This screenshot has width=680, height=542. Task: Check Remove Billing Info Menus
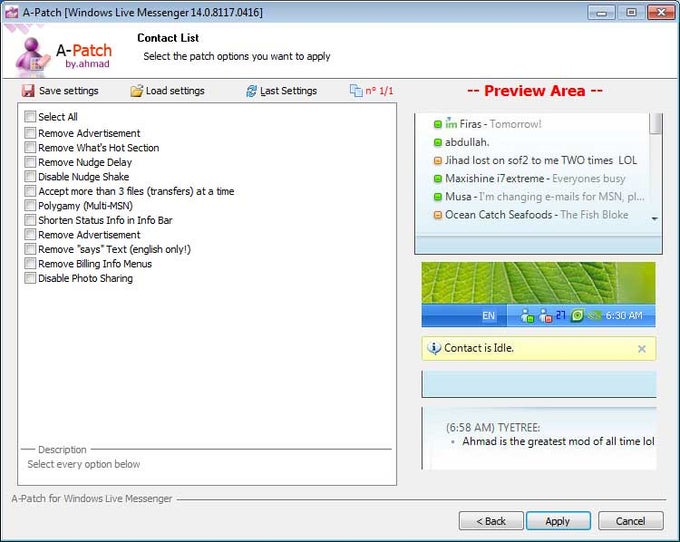[x=30, y=263]
